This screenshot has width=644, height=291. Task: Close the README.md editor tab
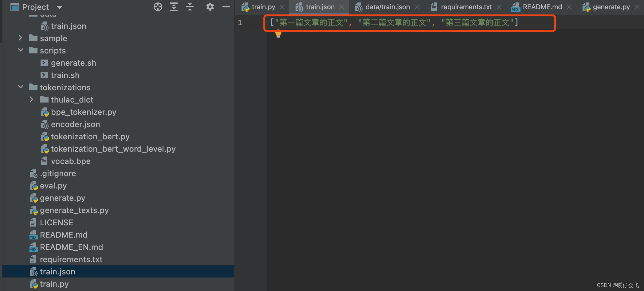pyautogui.click(x=569, y=7)
